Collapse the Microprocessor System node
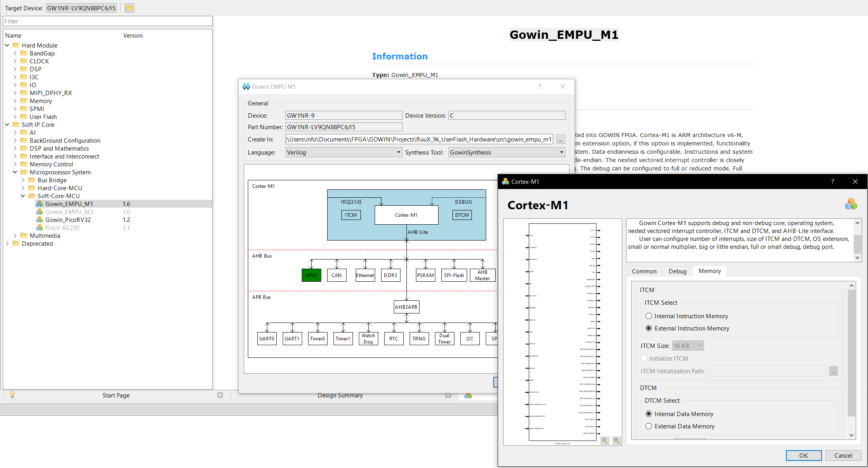 pos(15,172)
